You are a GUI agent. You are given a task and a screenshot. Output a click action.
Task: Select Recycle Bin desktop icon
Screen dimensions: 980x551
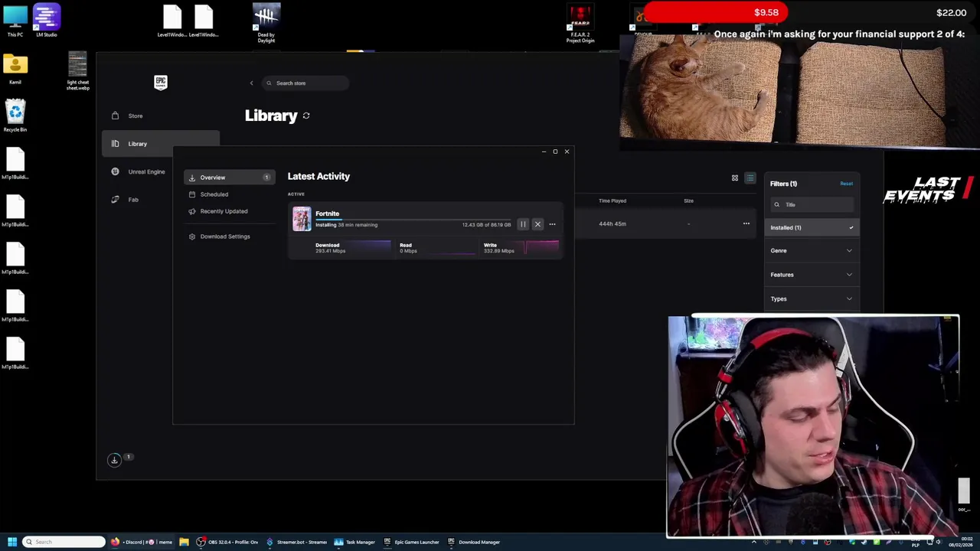(x=15, y=116)
